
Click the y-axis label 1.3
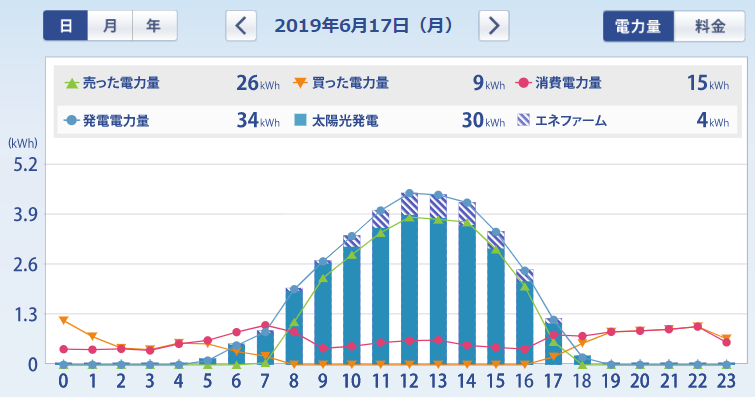pos(25,315)
